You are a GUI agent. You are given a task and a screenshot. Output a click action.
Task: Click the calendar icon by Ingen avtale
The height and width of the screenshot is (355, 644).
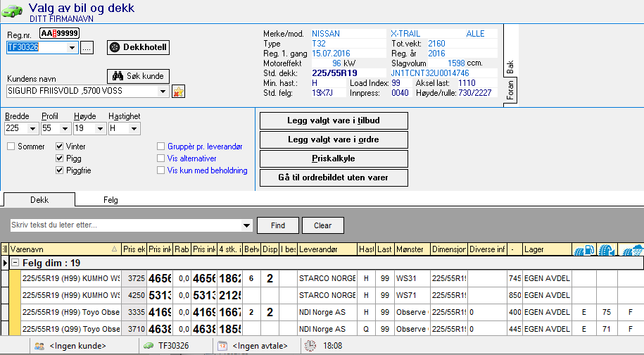222,346
